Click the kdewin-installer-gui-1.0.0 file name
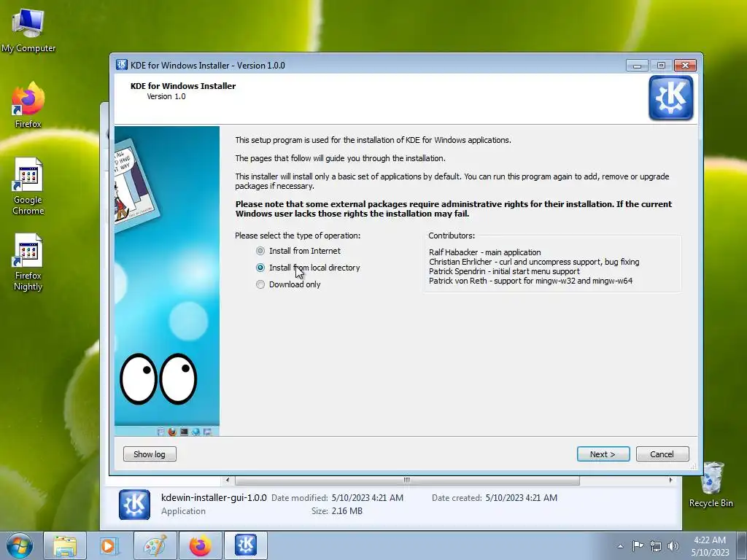This screenshot has height=560, width=747. pyautogui.click(x=214, y=497)
